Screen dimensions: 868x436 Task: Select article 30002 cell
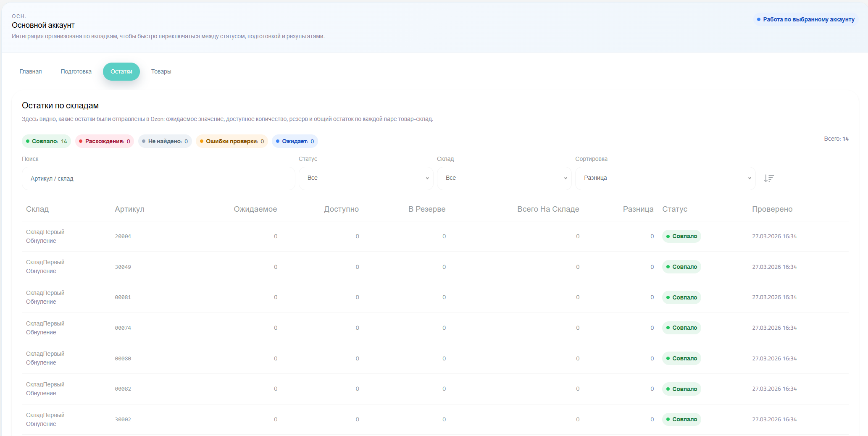point(123,420)
